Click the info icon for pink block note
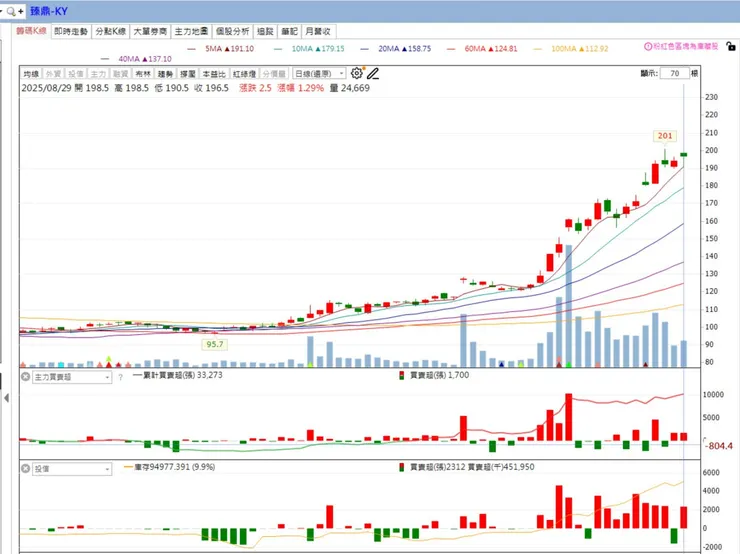 click(x=648, y=46)
